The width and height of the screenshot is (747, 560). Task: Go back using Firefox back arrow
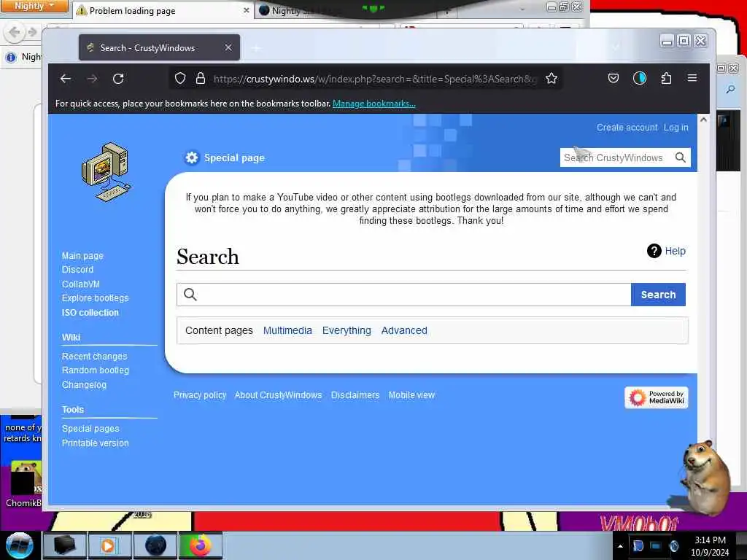[x=65, y=79]
